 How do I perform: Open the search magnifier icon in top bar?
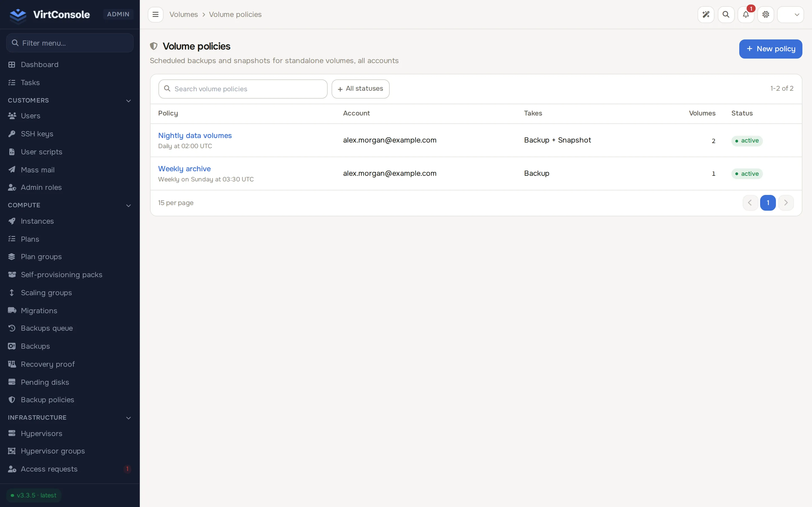pyautogui.click(x=726, y=14)
